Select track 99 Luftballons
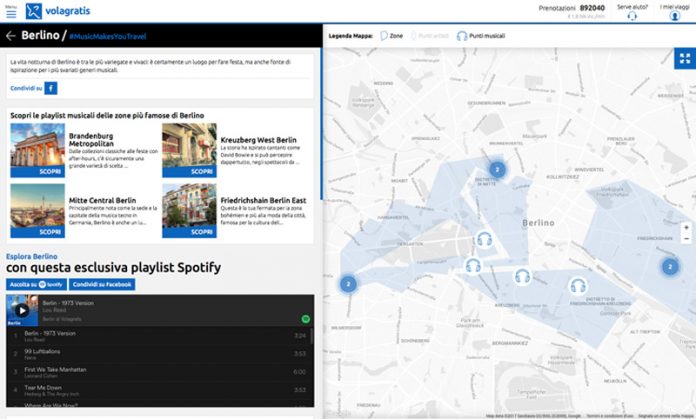The height and width of the screenshot is (419, 696). [158, 354]
